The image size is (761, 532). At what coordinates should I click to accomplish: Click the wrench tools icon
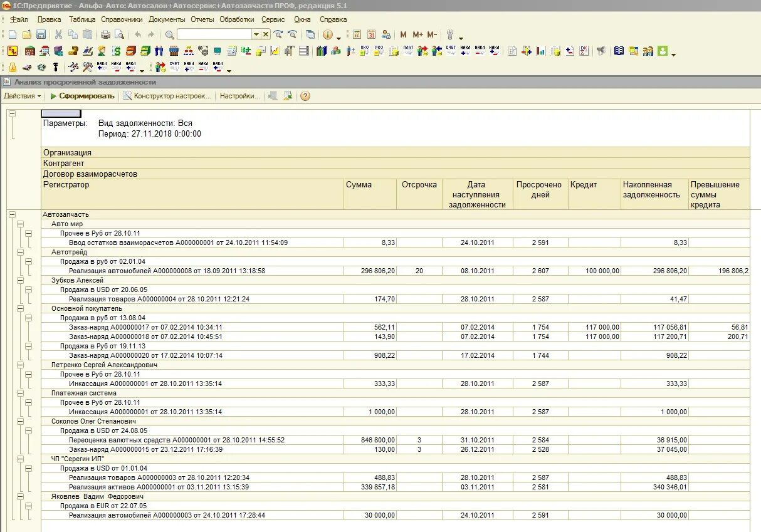(x=450, y=34)
